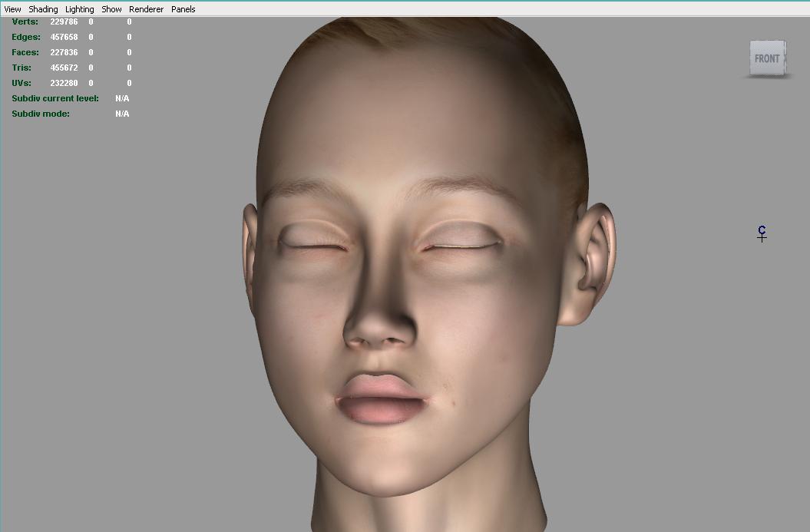Click the Tris count 455672

(64, 68)
